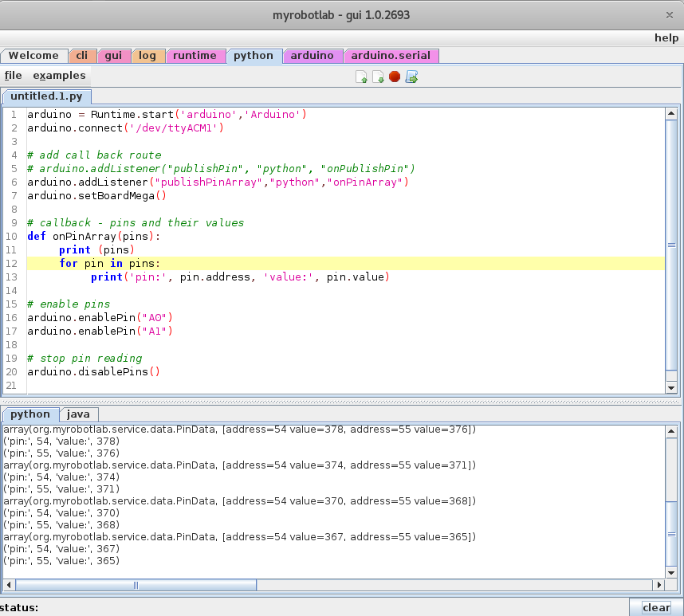Screen dimensions: 684x616
Task: Open the help menu
Action: click(x=666, y=38)
